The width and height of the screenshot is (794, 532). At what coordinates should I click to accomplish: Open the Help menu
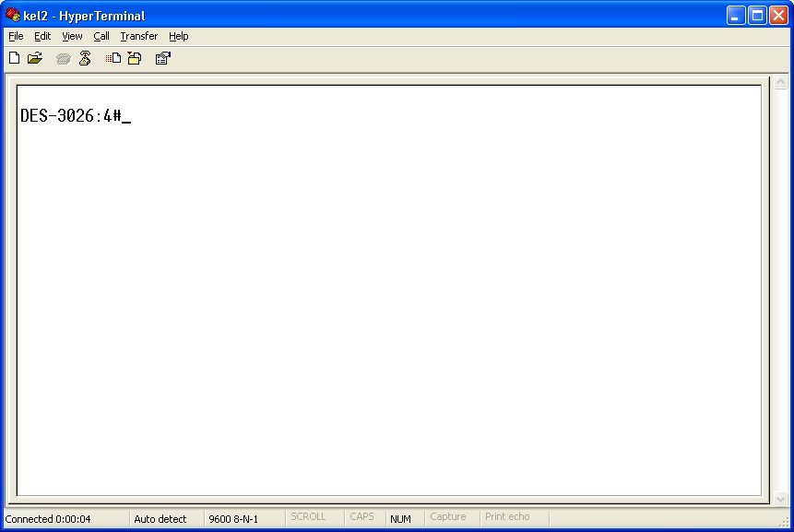(178, 36)
